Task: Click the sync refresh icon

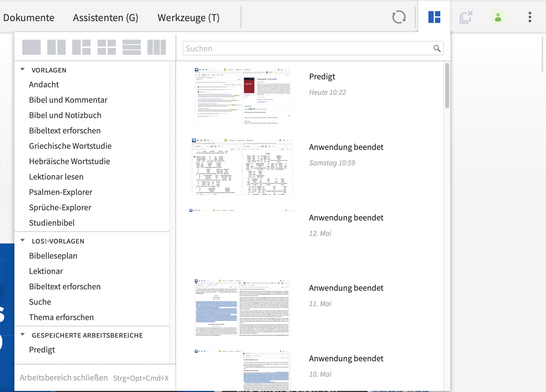Action: (x=399, y=17)
